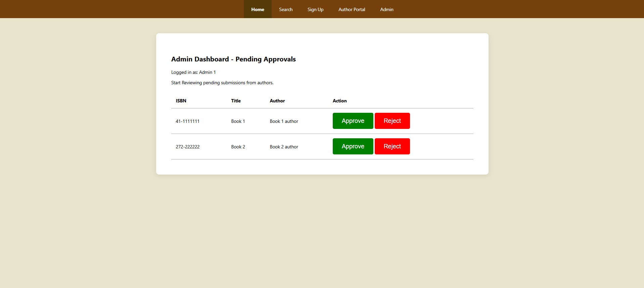
Task: Open the Sign Up page
Action: click(x=315, y=9)
